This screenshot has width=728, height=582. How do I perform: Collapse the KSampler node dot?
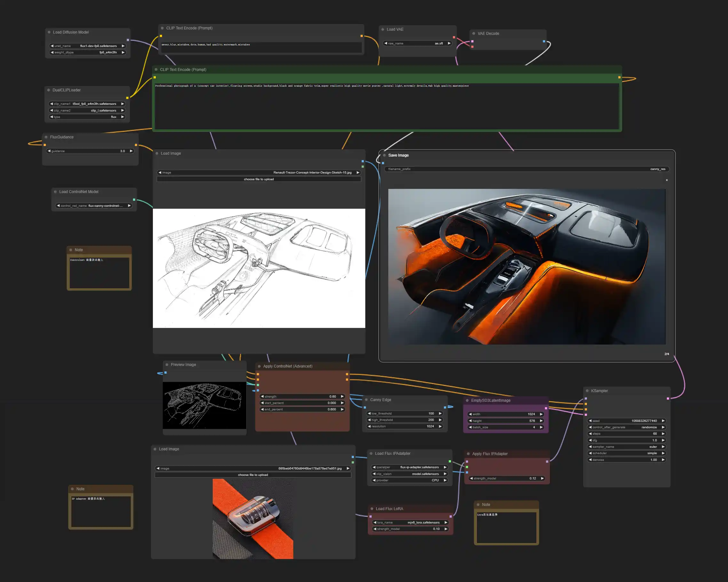pos(587,391)
